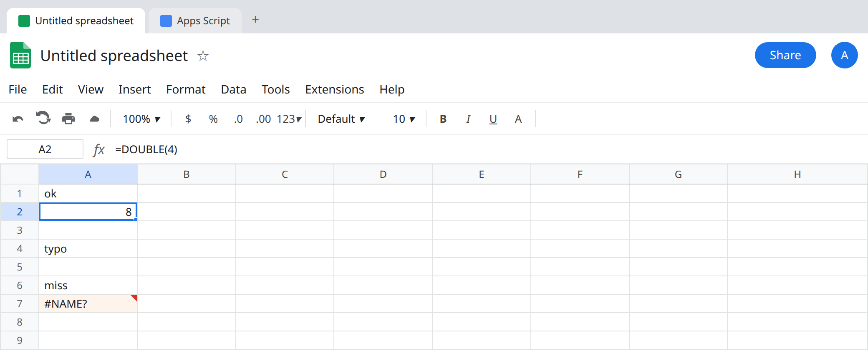Open the Help menu
Screen dimensions: 868x364
click(392, 89)
